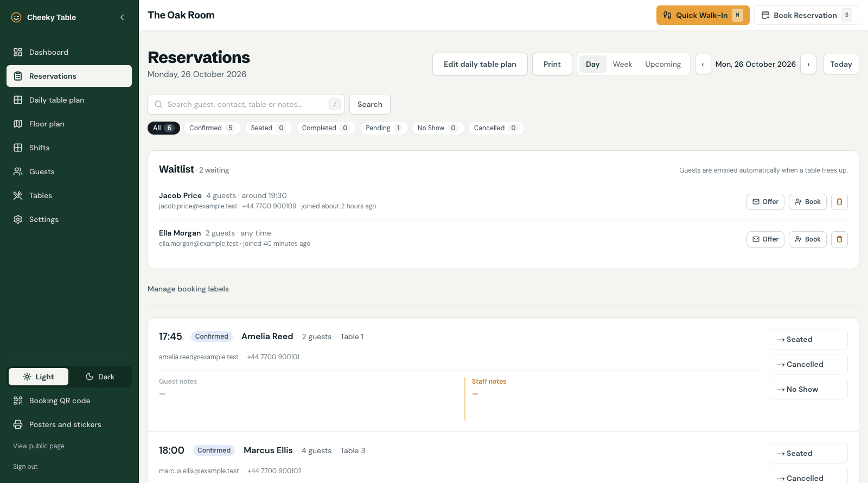Switch to Week view
This screenshot has width=868, height=483.
point(622,64)
